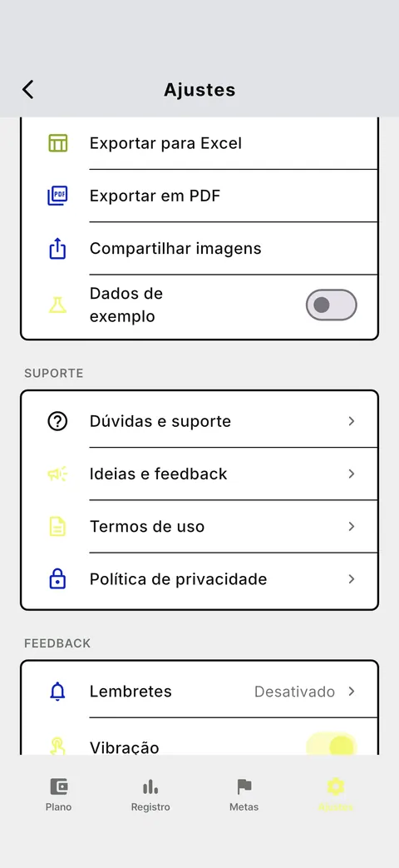Switch to the Registro tab
The height and width of the screenshot is (868, 399).
coord(150,794)
